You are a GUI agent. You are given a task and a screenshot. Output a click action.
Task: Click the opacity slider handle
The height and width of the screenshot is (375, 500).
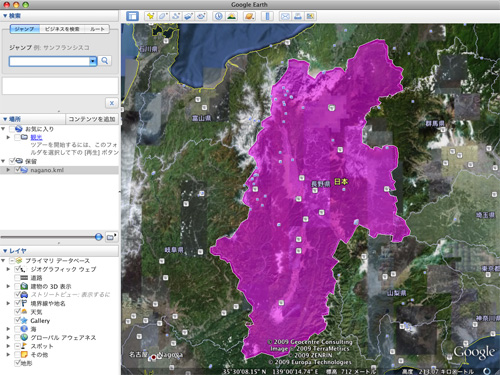click(x=99, y=237)
